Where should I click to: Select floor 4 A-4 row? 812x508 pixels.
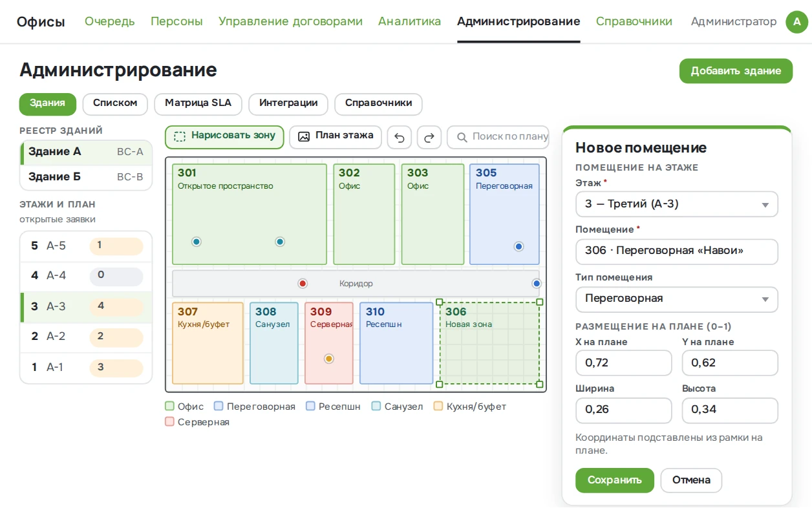[86, 277]
